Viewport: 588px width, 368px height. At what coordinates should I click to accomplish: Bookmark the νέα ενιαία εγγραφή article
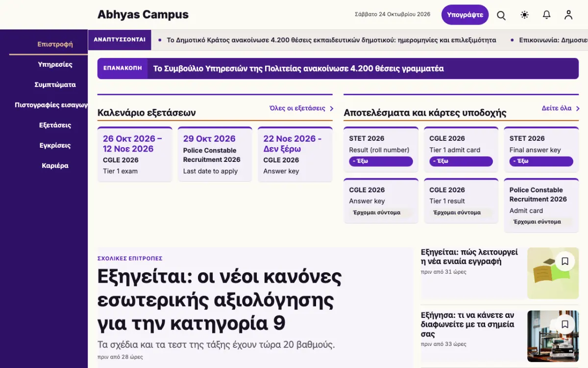pos(565,262)
